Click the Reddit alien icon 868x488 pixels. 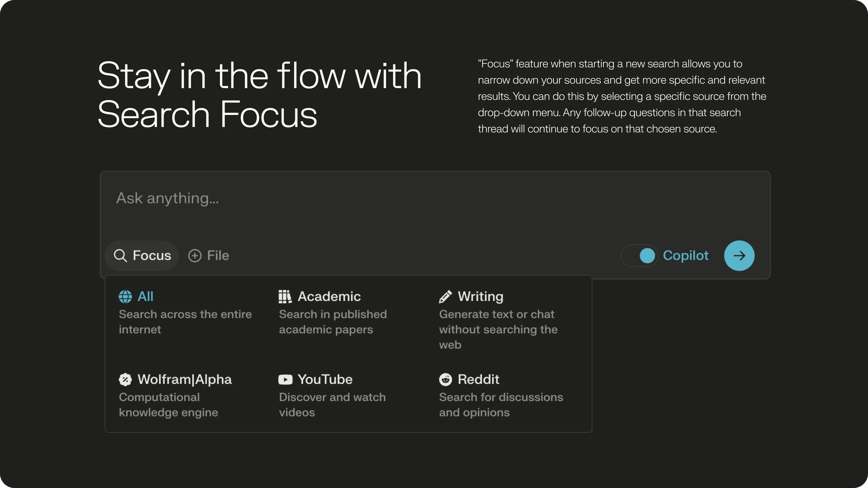pyautogui.click(x=445, y=380)
